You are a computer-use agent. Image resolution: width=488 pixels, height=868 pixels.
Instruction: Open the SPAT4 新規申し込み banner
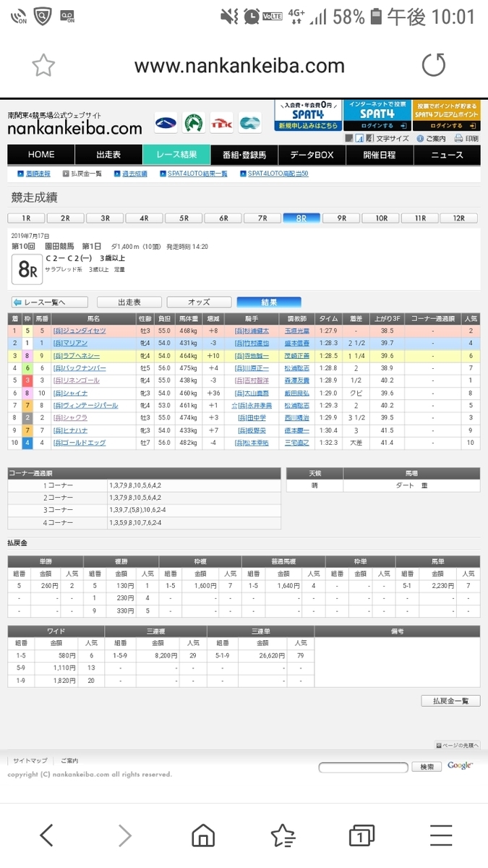(x=307, y=115)
